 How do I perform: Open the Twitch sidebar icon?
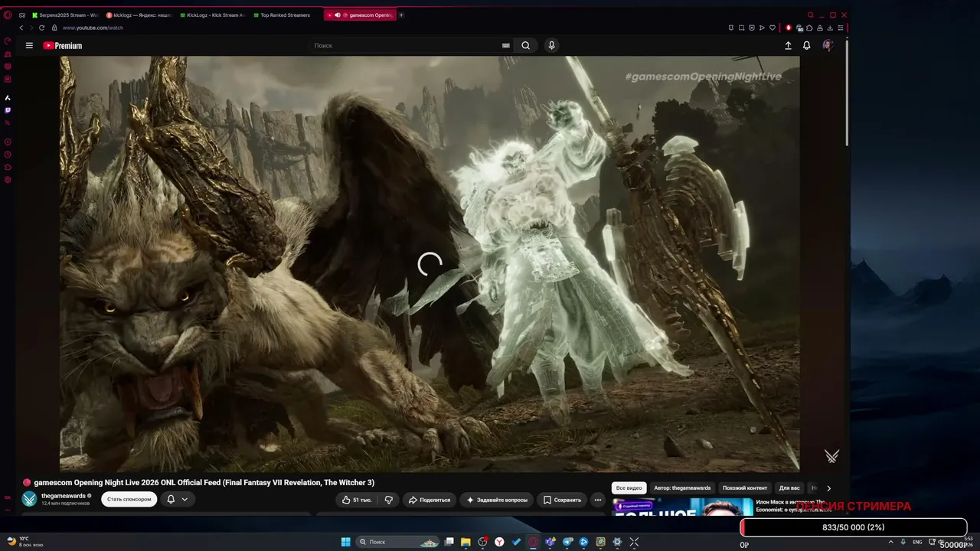click(x=8, y=110)
